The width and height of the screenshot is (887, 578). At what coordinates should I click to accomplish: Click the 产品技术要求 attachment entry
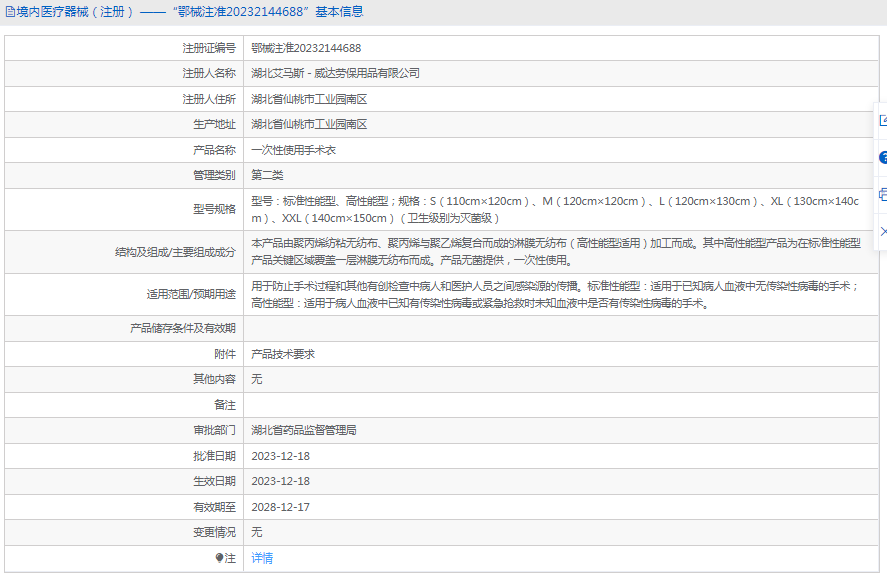pyautogui.click(x=283, y=354)
